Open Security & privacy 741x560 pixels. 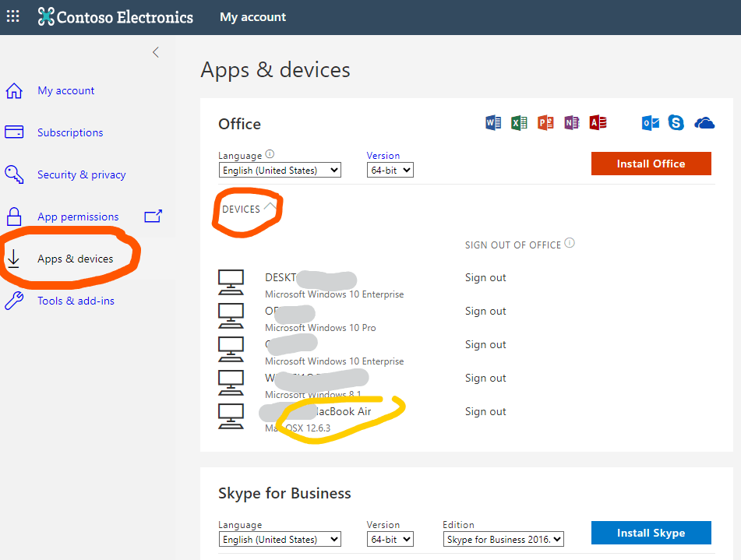pyautogui.click(x=81, y=174)
